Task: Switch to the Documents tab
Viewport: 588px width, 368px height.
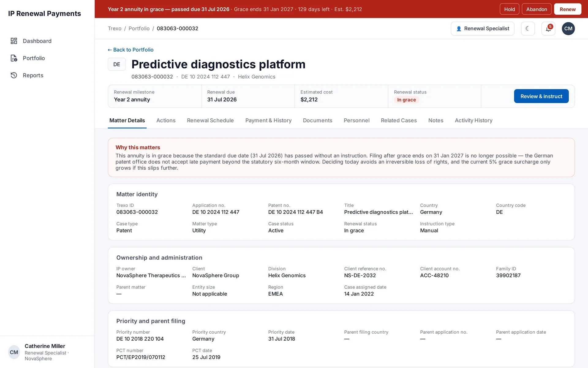Action: [318, 121]
